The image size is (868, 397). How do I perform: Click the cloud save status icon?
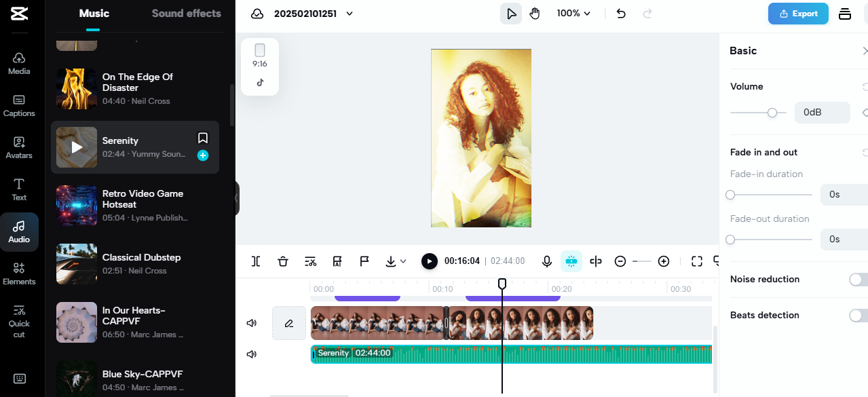tap(257, 14)
